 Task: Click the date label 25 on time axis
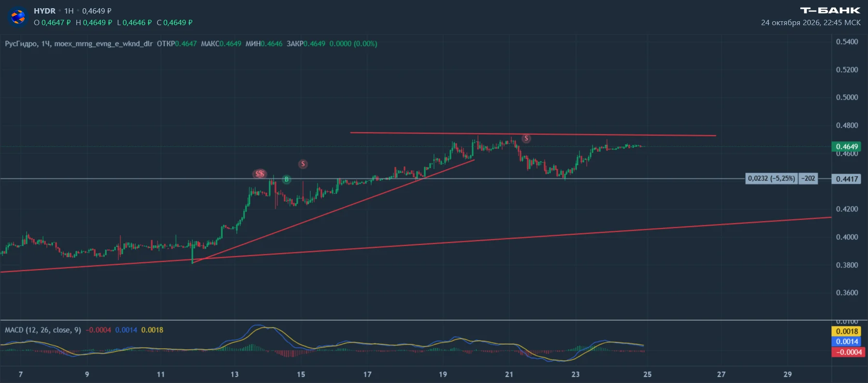(x=648, y=374)
